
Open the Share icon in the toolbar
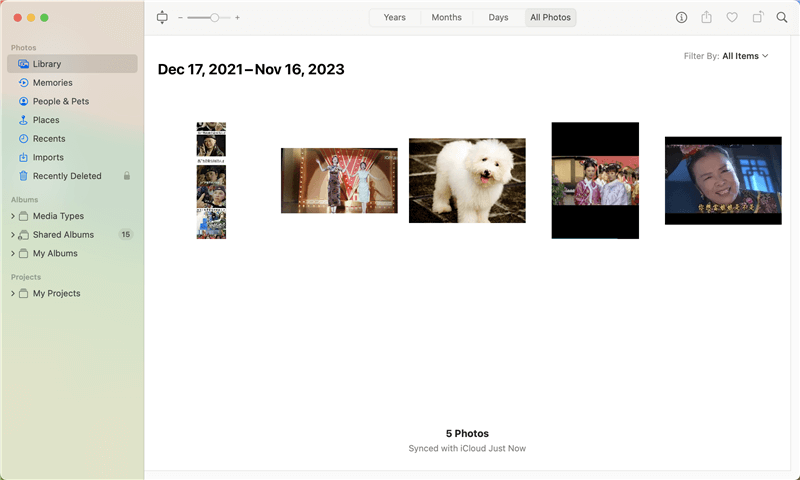tap(707, 17)
